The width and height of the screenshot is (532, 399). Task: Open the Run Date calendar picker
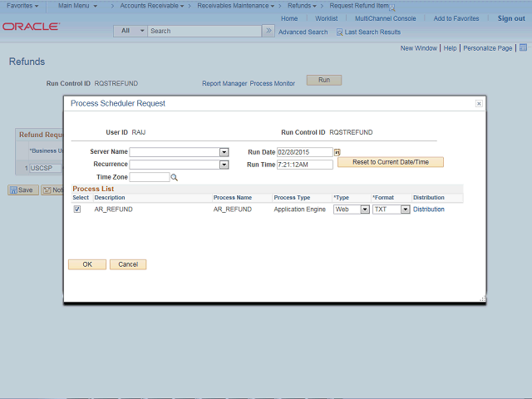(337, 152)
